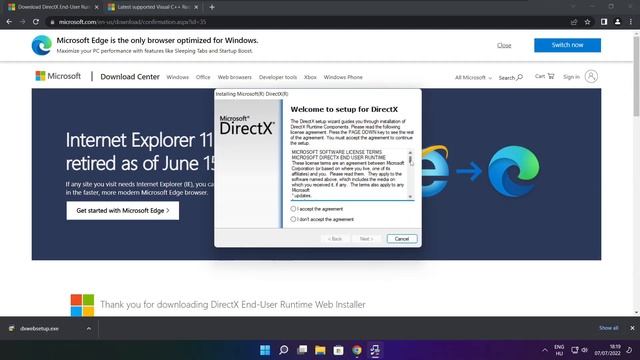Click Back in DirectX setup dialog
640x360 pixels.
[335, 239]
